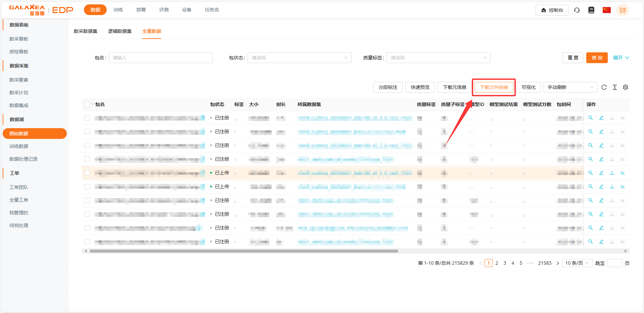644x313 pixels.
Task: Check the first table row checkbox
Action: (x=87, y=118)
